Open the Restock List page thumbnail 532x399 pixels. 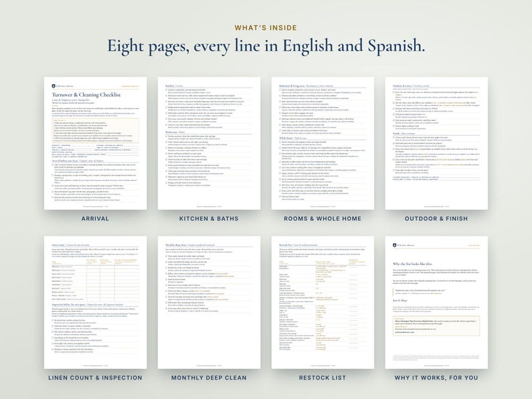323,303
